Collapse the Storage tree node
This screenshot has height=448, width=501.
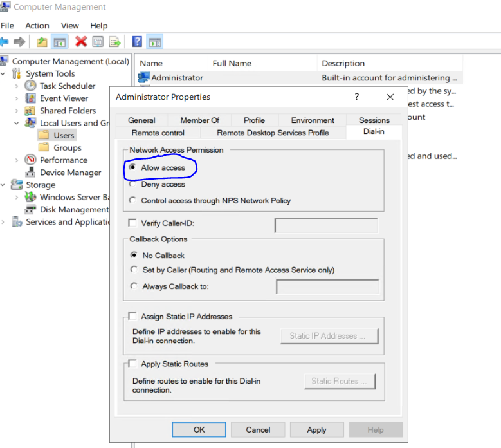[x=3, y=185]
